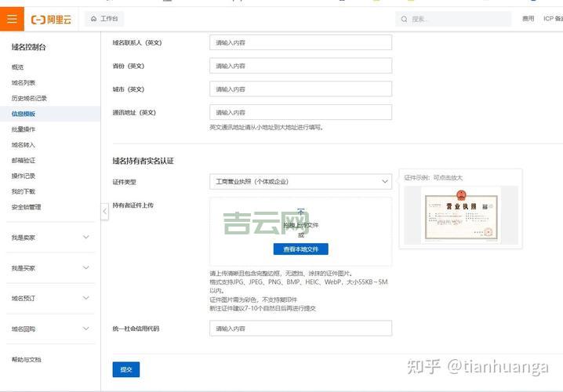This screenshot has height=392, width=563.
Task: Collapse the sidebar with the arrow handle
Action: [104, 212]
